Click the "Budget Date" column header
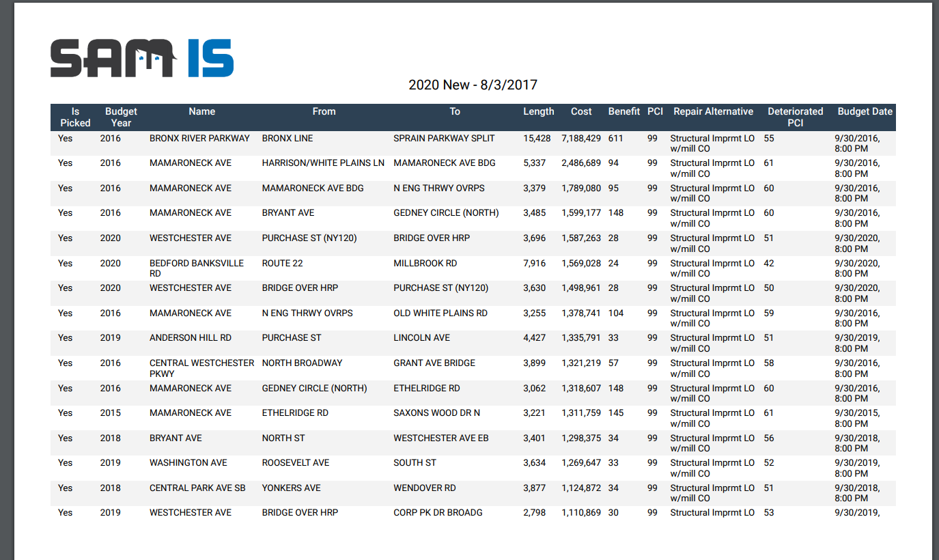This screenshot has width=939, height=560. pos(865,111)
